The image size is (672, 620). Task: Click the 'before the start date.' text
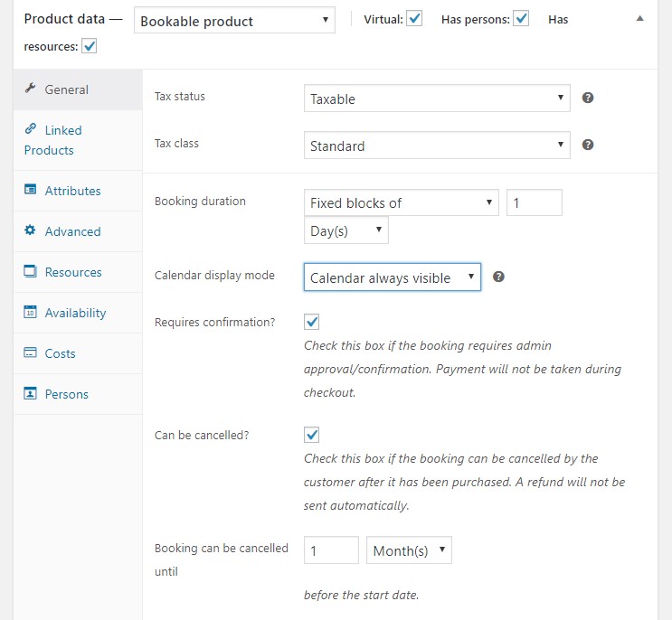pos(361,596)
